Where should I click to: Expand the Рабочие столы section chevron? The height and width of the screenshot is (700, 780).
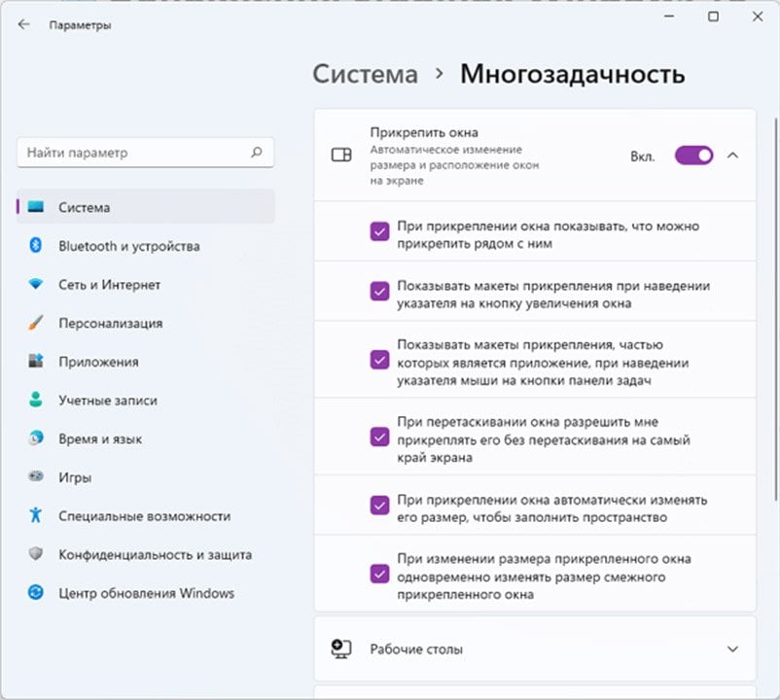732,648
